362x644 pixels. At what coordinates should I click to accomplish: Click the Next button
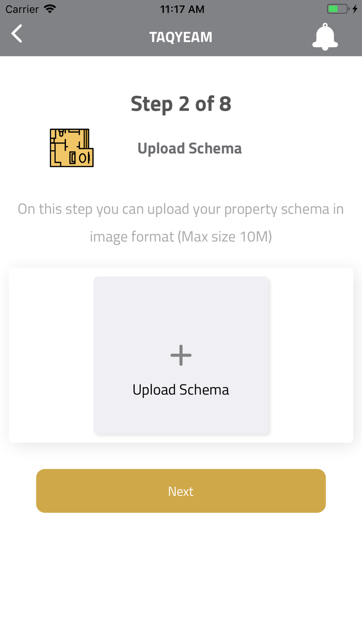[x=181, y=491]
